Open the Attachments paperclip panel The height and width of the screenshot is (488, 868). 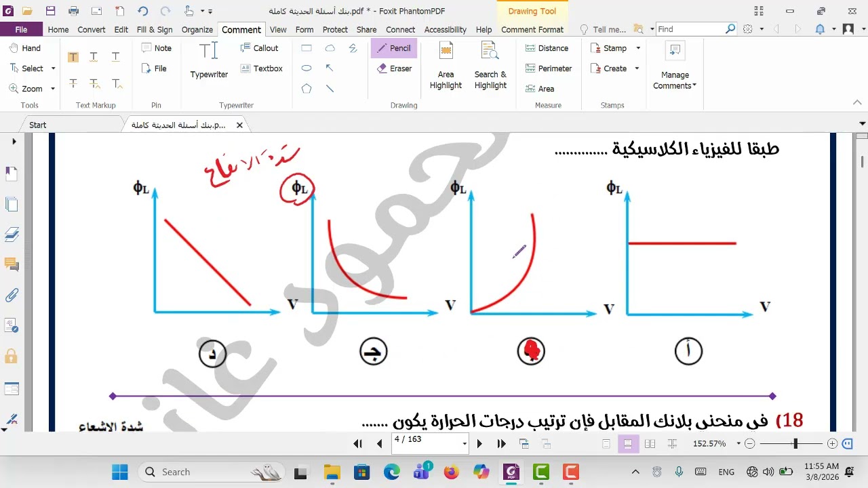coord(12,295)
